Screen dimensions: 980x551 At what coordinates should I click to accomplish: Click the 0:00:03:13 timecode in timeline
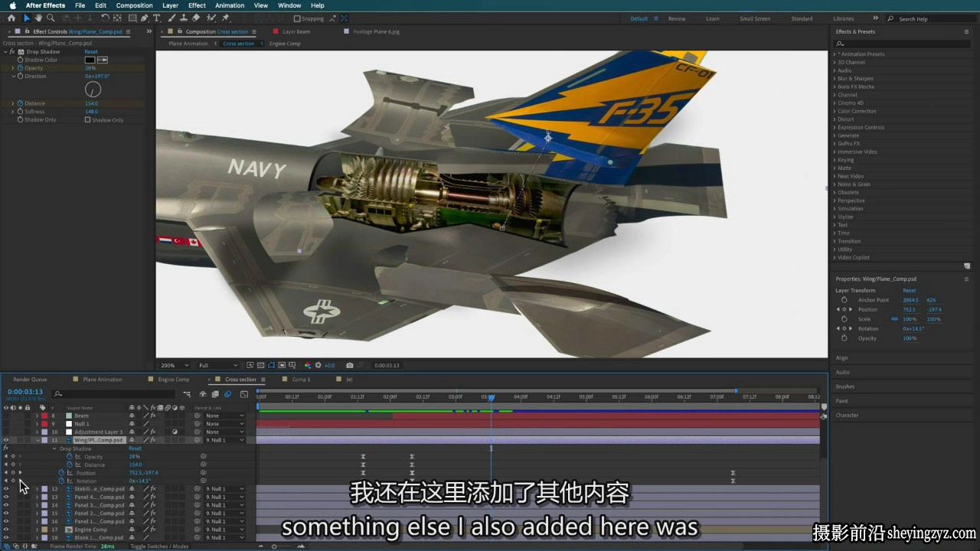click(25, 392)
